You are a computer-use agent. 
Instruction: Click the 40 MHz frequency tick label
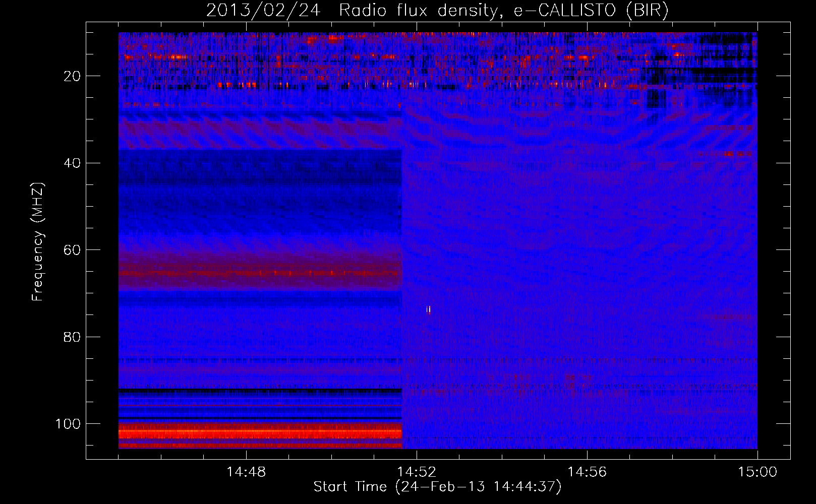pos(72,163)
